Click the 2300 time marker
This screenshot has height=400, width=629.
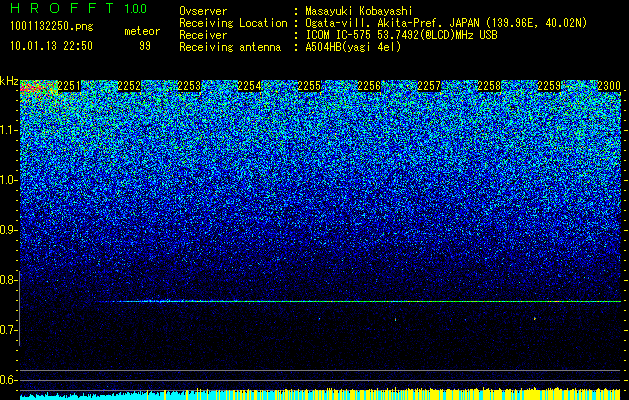click(609, 86)
